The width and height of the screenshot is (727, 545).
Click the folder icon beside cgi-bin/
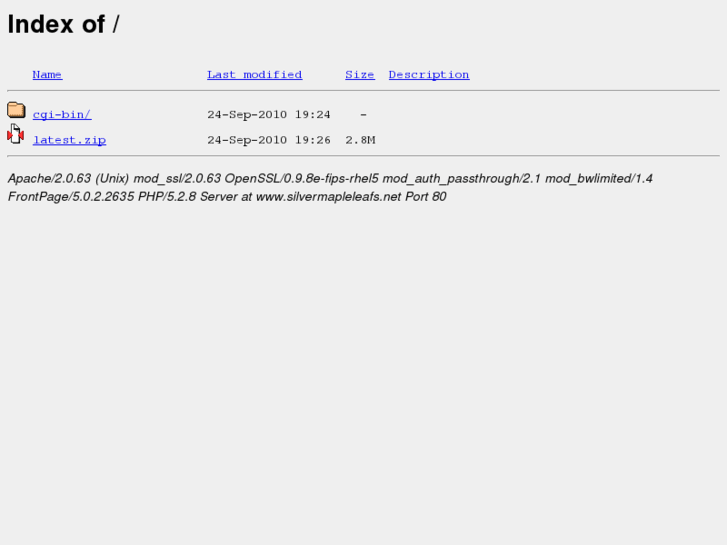[16, 110]
